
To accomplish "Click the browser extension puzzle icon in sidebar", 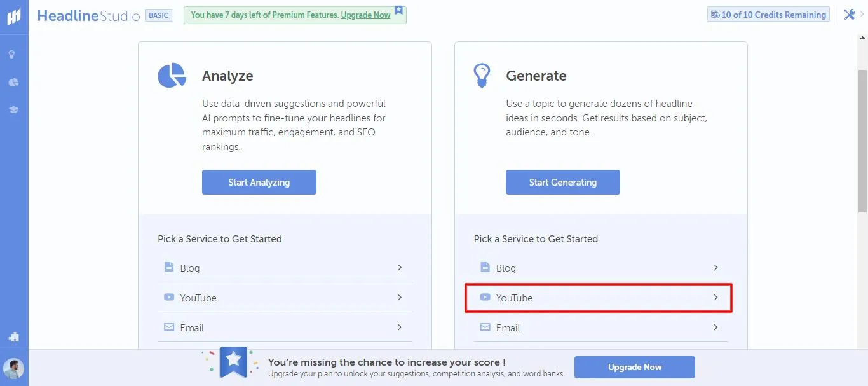I will (x=13, y=337).
